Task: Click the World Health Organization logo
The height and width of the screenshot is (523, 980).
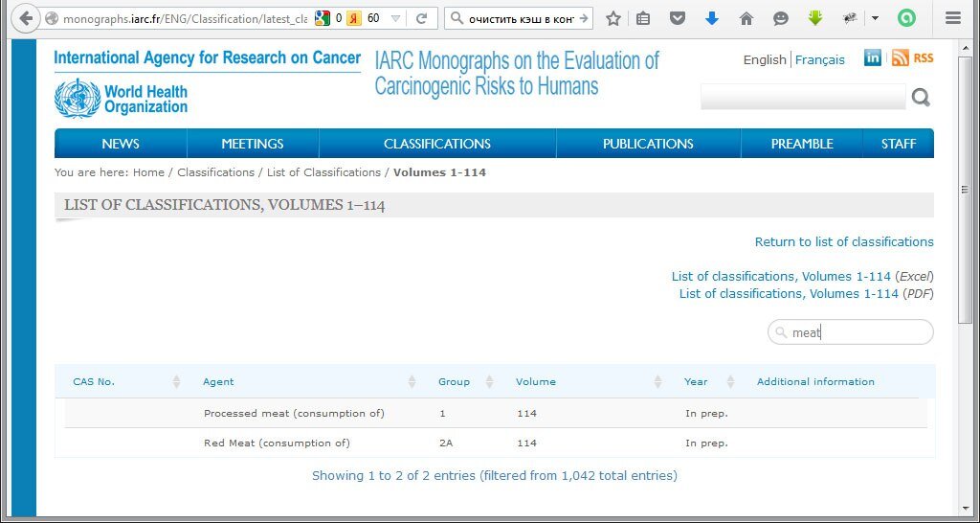Action: pyautogui.click(x=121, y=99)
